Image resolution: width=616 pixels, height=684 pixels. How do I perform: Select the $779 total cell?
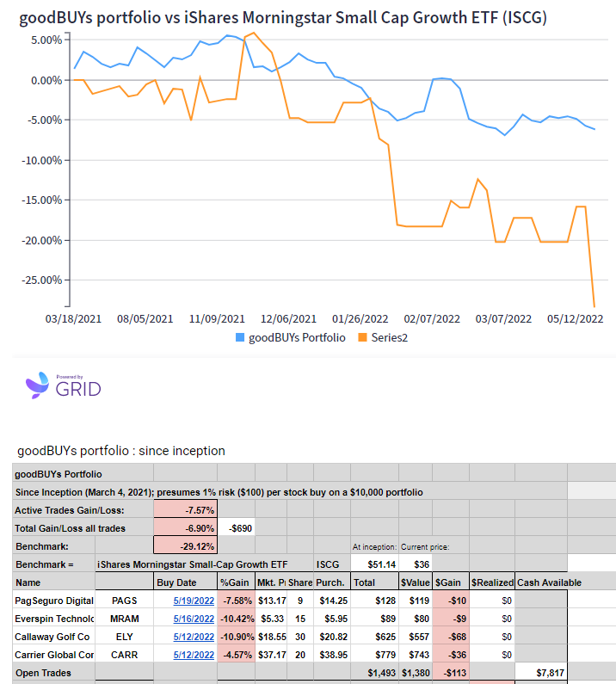click(375, 656)
